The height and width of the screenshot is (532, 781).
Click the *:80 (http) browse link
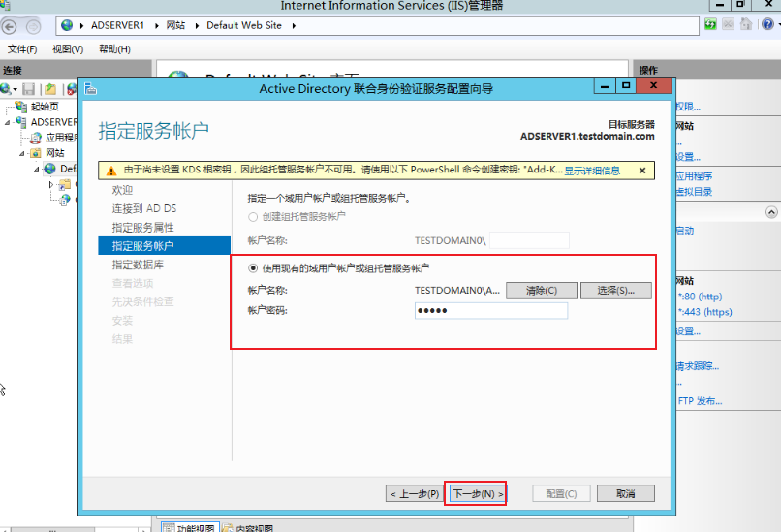point(700,297)
